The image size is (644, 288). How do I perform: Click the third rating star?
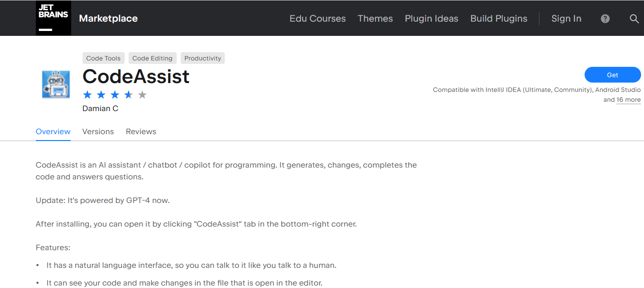(115, 94)
